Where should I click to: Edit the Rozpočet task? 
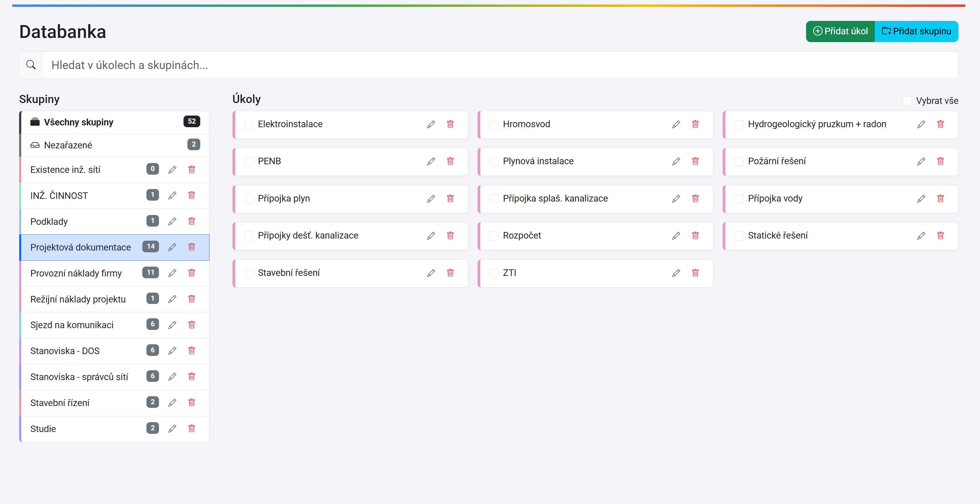pos(676,236)
